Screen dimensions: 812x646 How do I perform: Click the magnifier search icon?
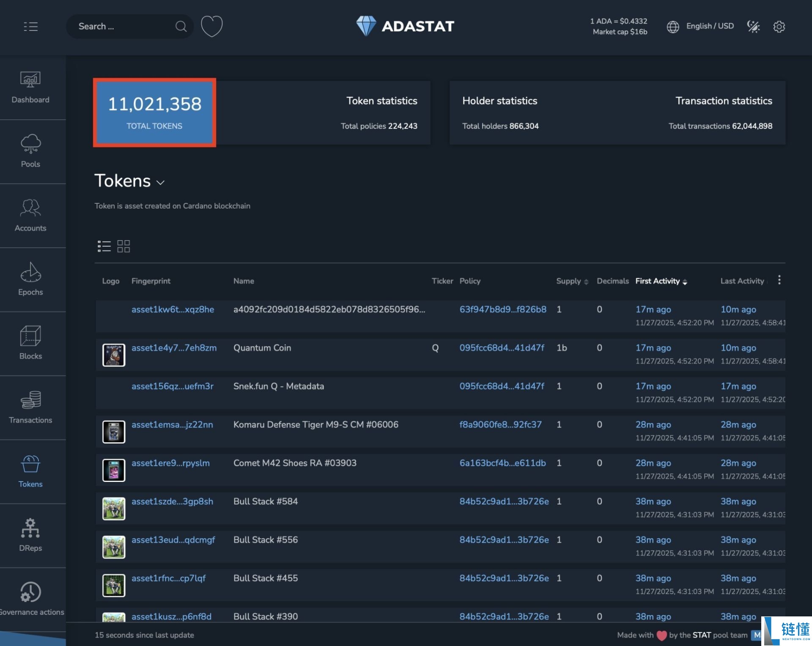[x=181, y=27]
